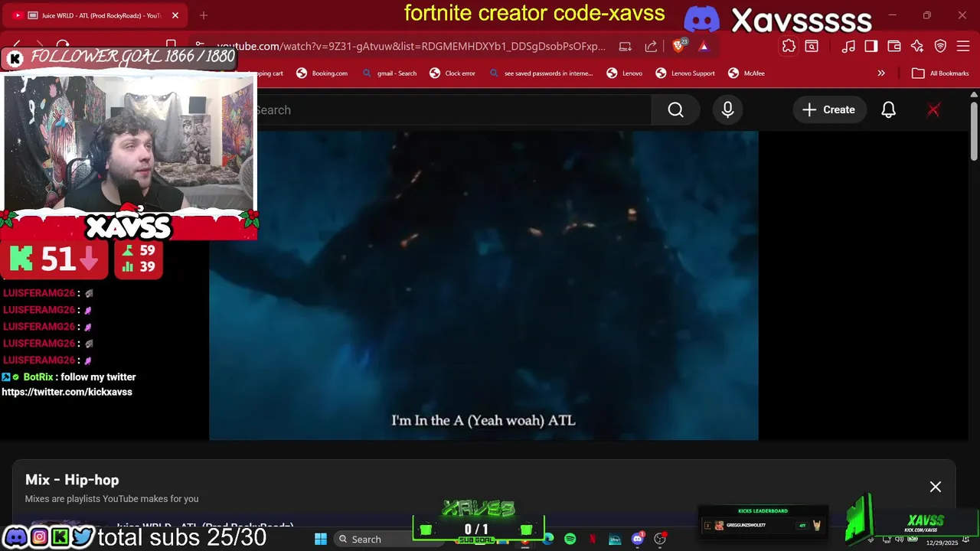This screenshot has height=551, width=980.
Task: Start YouTube voice search microphone
Action: click(727, 110)
